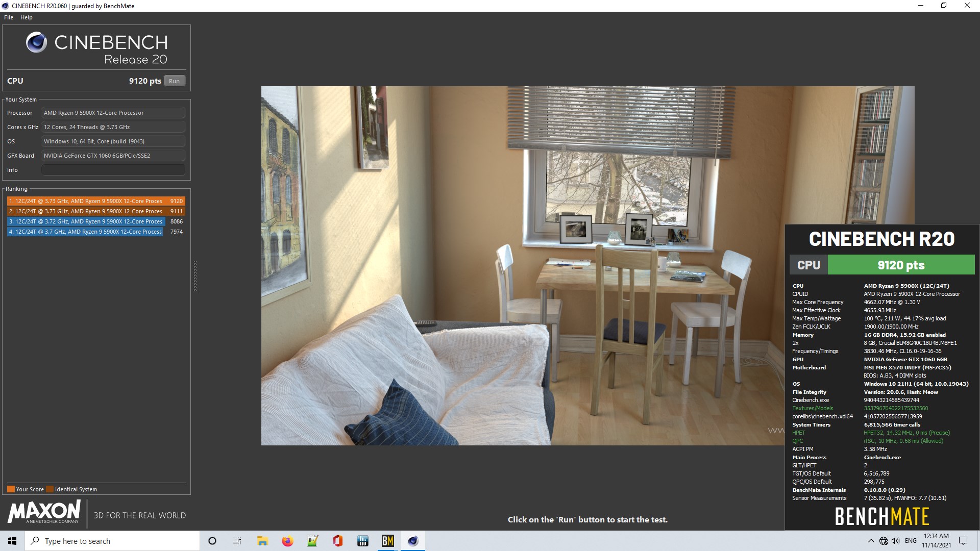
Task: Click the GPU value NVIDIA GeForce GTX 1060 6GB in overlay
Action: coord(905,359)
